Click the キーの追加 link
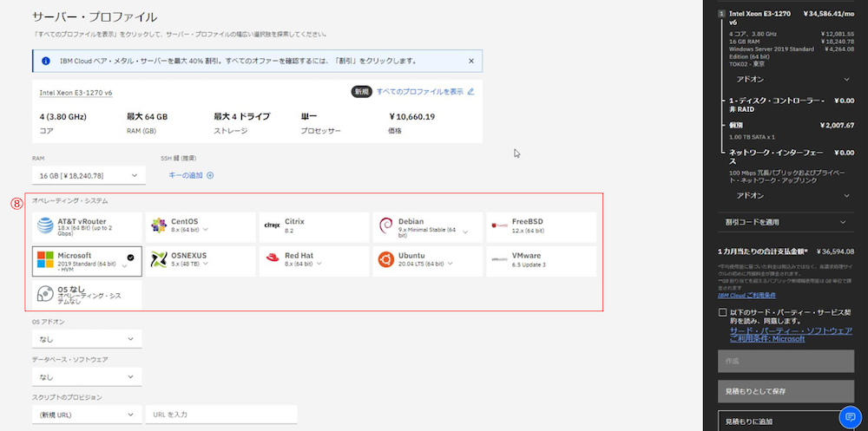The image size is (868, 431). click(191, 175)
